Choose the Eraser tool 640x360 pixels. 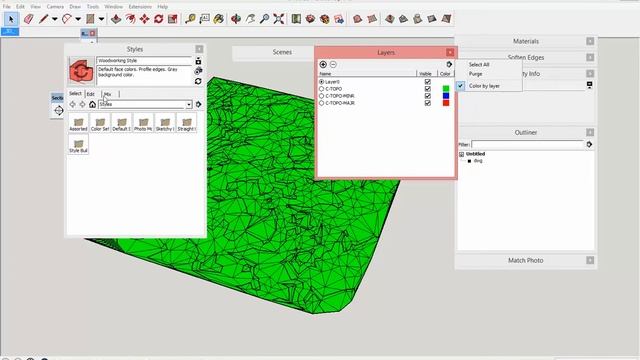pyautogui.click(x=28, y=19)
